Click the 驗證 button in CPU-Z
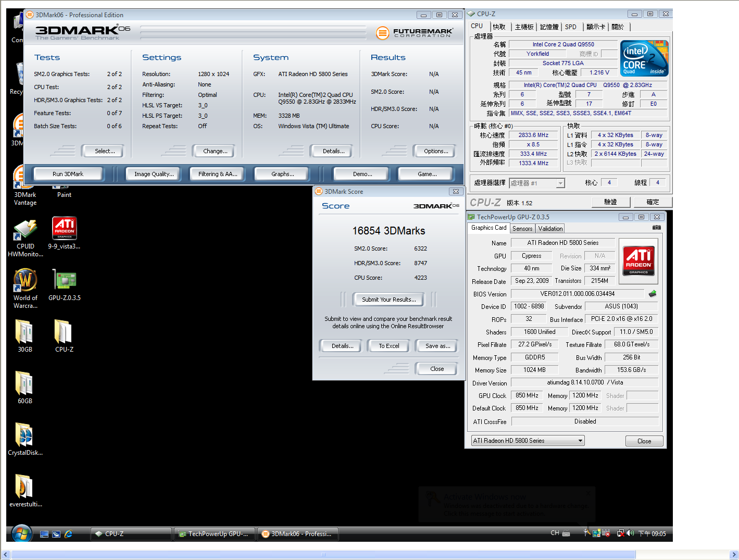Viewport: 739px width, 560px height. click(x=611, y=202)
